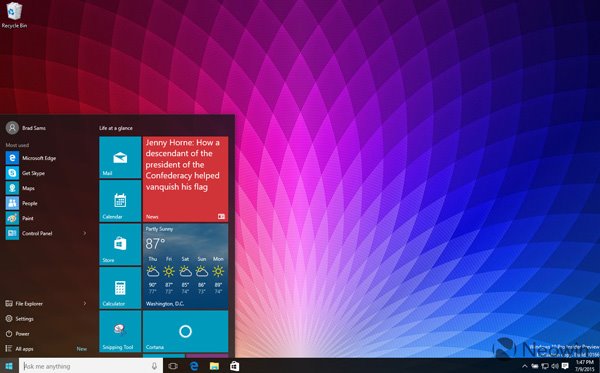Image resolution: width=600 pixels, height=373 pixels.
Task: Open the Mail tile
Action: 120,157
